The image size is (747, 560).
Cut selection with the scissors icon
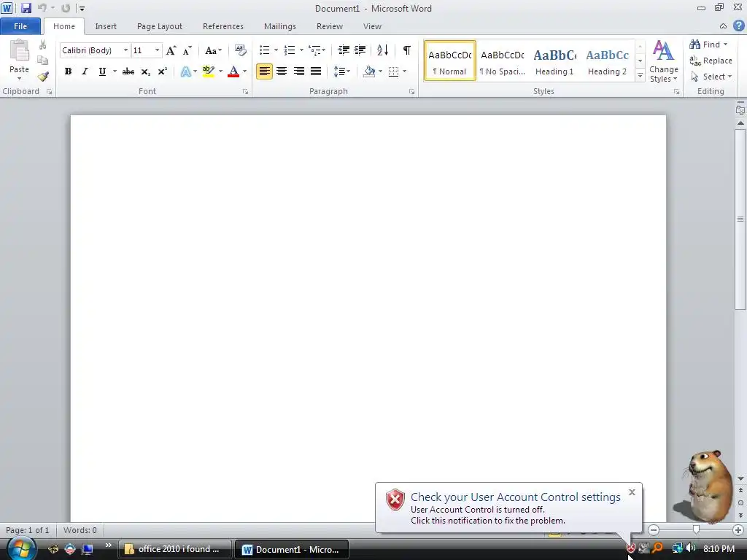pos(43,44)
